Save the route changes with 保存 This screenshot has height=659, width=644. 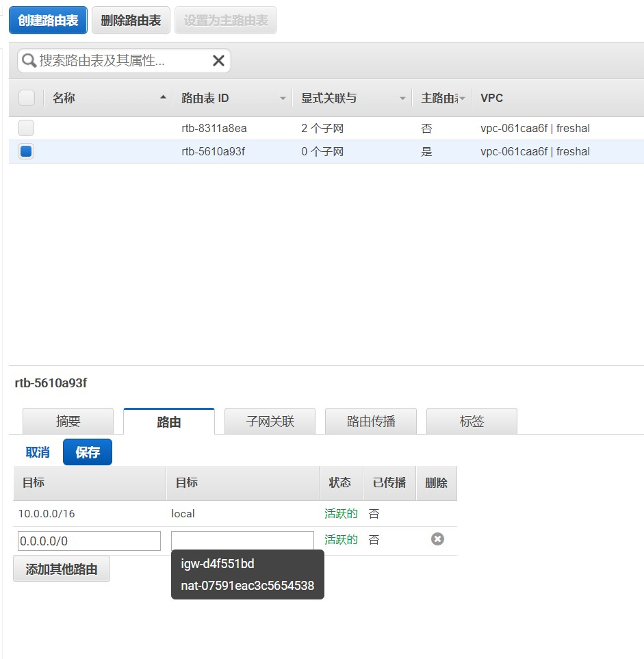88,452
